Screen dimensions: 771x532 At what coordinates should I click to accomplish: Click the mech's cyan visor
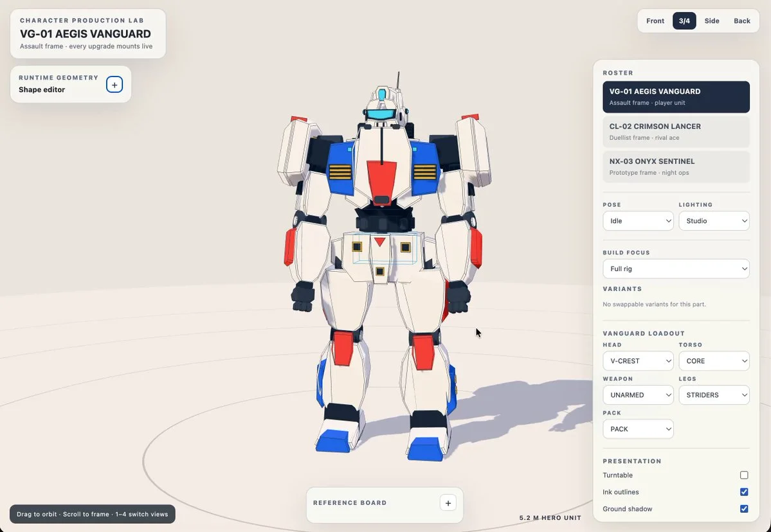point(381,115)
